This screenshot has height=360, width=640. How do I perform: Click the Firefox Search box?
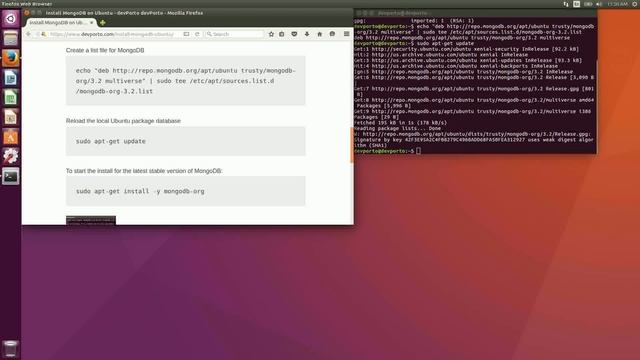coord(234,34)
